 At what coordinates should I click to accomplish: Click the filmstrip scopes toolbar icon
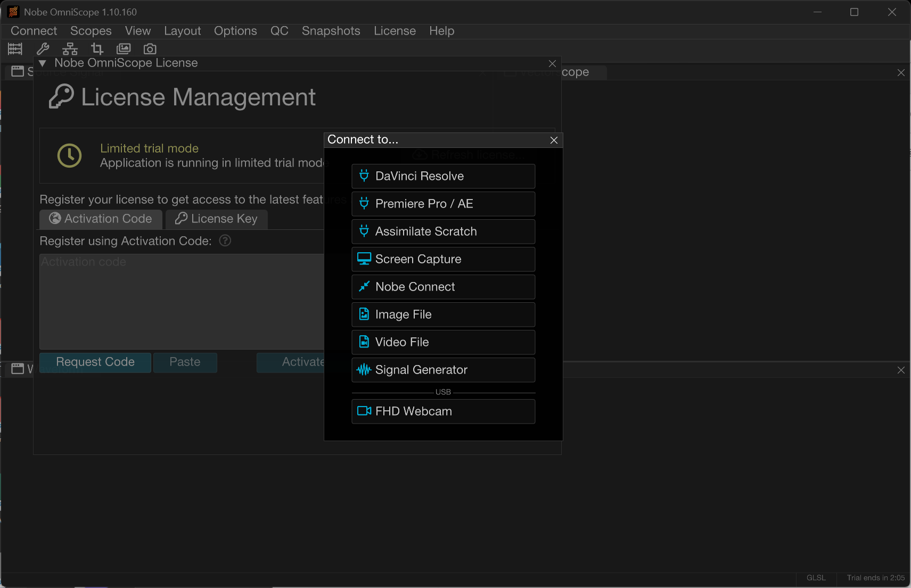click(x=15, y=49)
